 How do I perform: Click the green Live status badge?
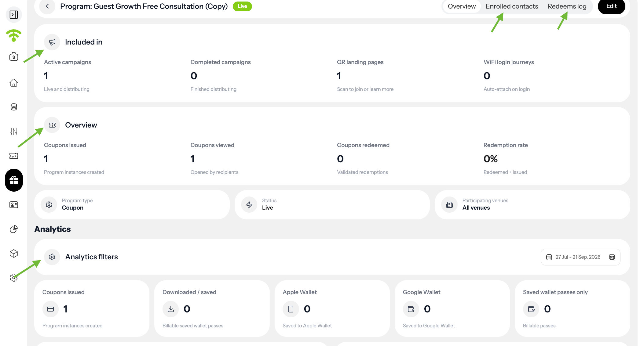(x=242, y=6)
